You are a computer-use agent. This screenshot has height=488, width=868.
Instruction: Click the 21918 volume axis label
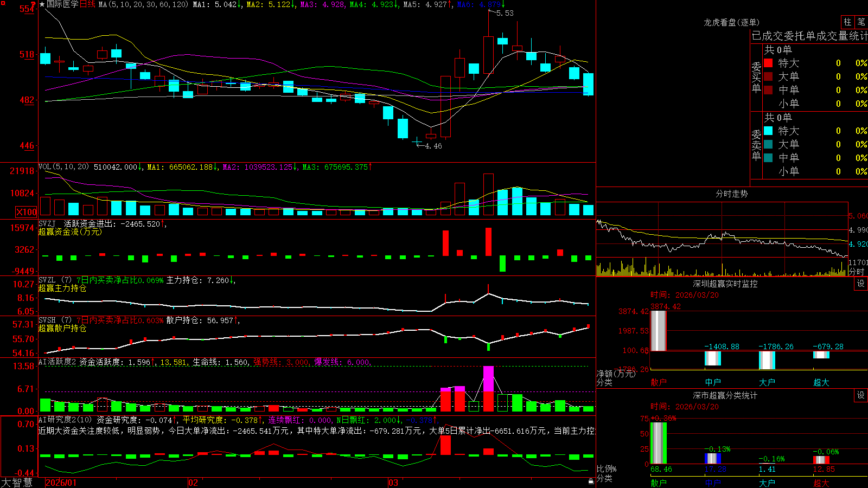pyautogui.click(x=22, y=171)
